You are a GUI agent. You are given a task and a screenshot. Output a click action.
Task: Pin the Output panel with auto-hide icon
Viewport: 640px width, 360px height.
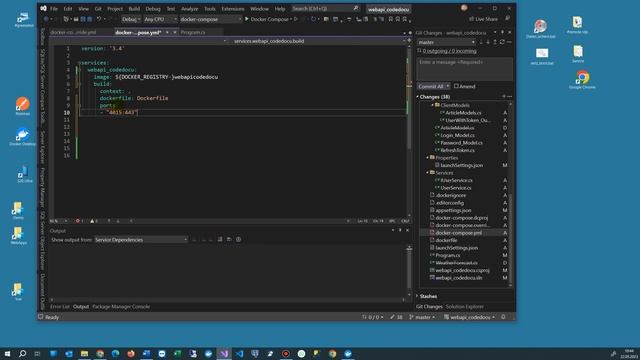pyautogui.click(x=400, y=231)
